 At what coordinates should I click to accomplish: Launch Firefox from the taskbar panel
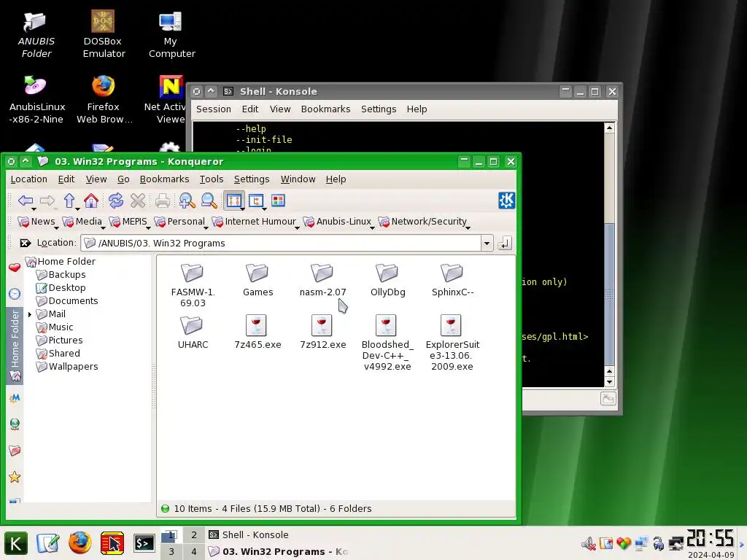pos(80,542)
